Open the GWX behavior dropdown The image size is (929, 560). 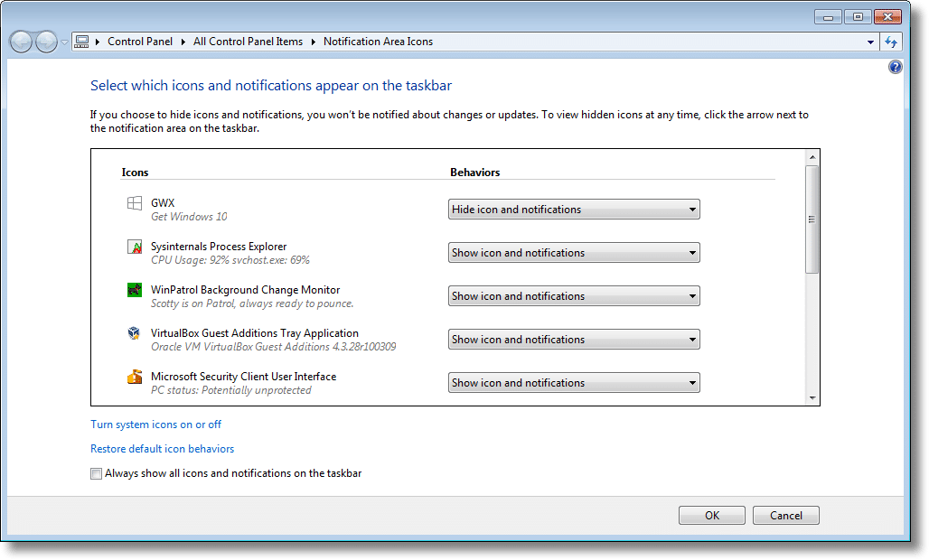(x=574, y=210)
